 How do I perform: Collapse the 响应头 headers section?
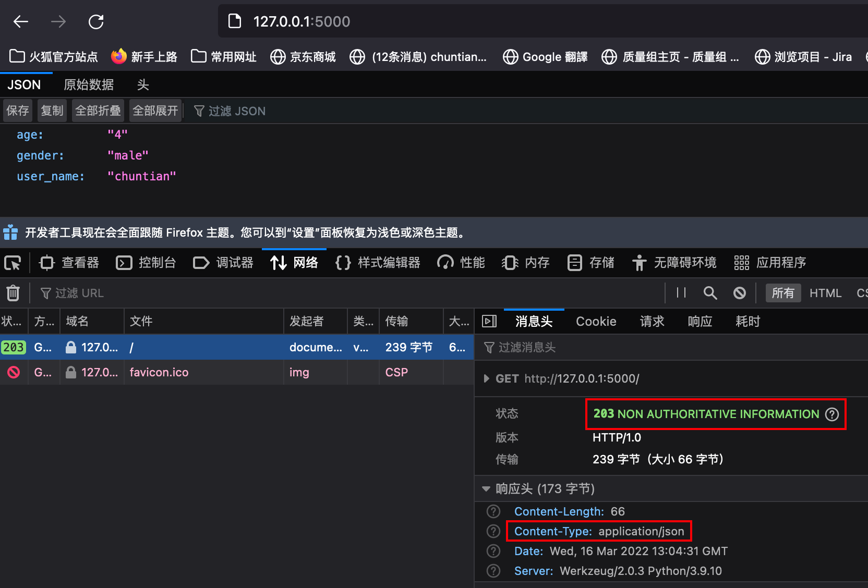click(486, 488)
